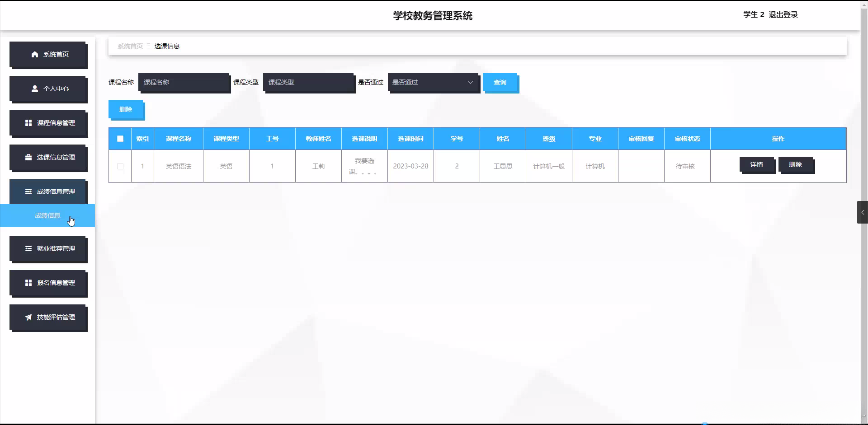Click the 课程名称 column header

[x=179, y=139]
